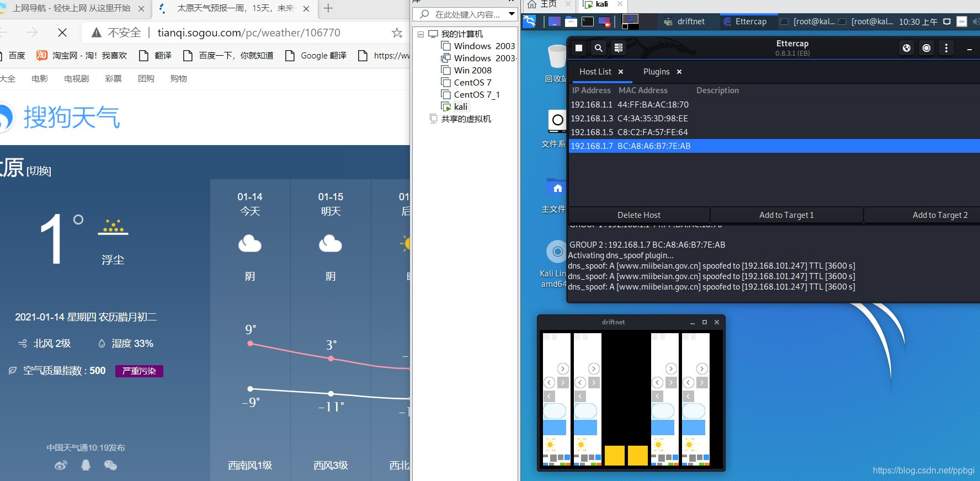The width and height of the screenshot is (980, 481).
Task: Switch to the Plugins tab in Ettercap
Action: (656, 72)
